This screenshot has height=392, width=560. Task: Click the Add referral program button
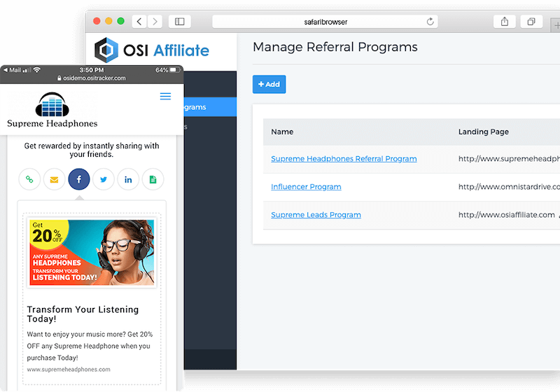click(269, 84)
